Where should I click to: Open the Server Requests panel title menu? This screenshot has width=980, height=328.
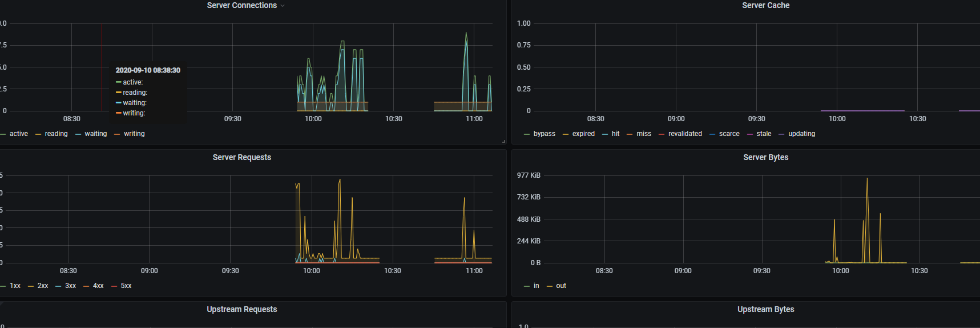click(241, 157)
